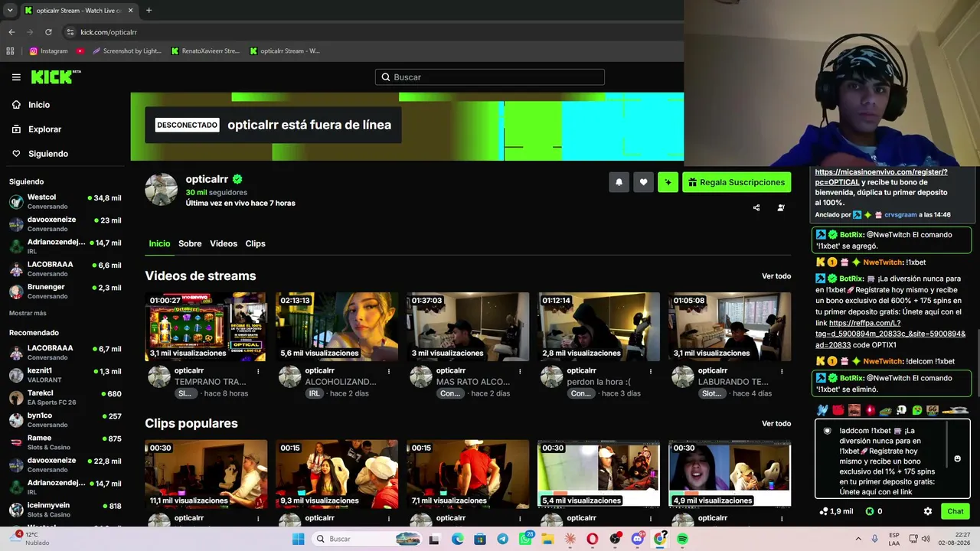The image size is (980, 551).
Task: Open Telegram from the taskbar
Action: coord(502,539)
